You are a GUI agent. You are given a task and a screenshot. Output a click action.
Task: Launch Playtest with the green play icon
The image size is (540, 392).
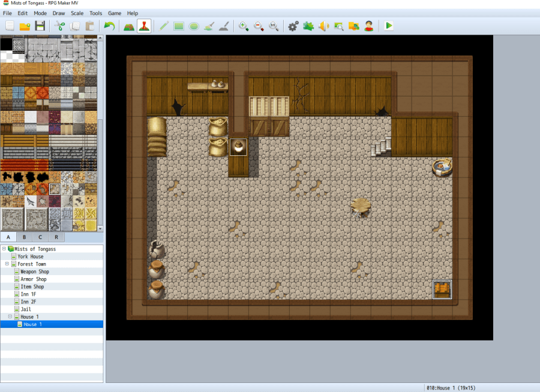[x=389, y=26]
